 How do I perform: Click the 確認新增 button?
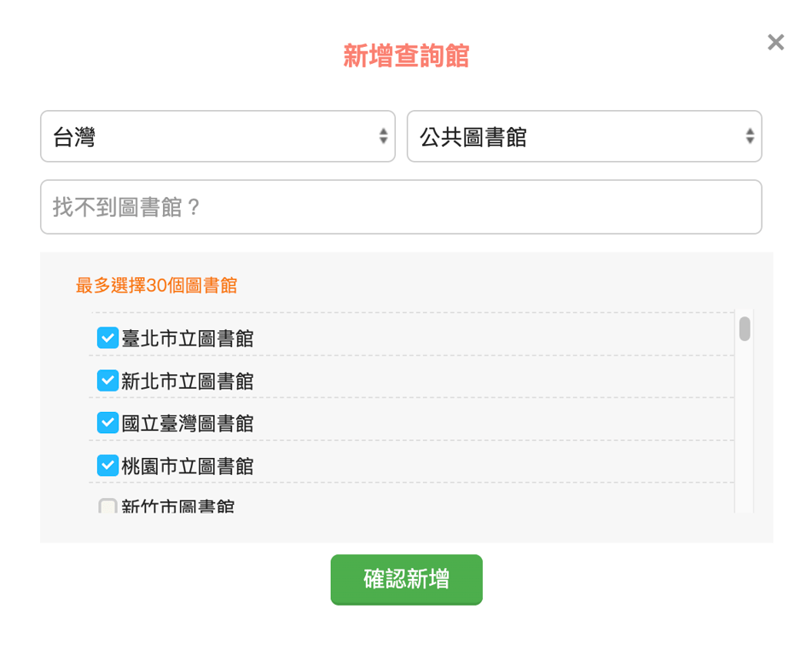407,579
